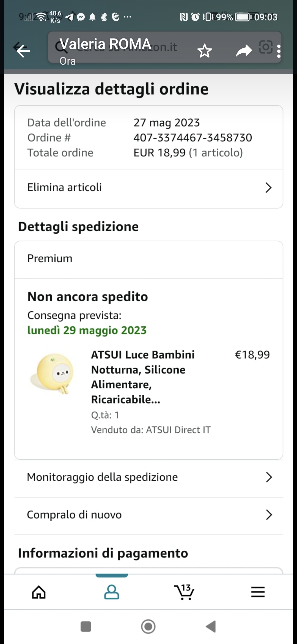The height and width of the screenshot is (644, 297).
Task: Open the three-dot overflow menu
Action: (279, 51)
